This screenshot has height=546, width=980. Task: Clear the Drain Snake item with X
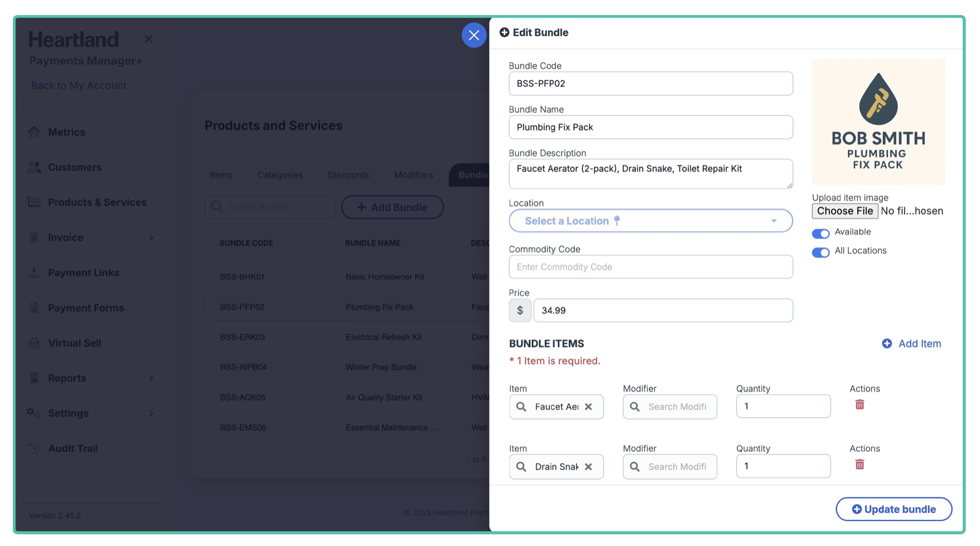click(x=588, y=467)
